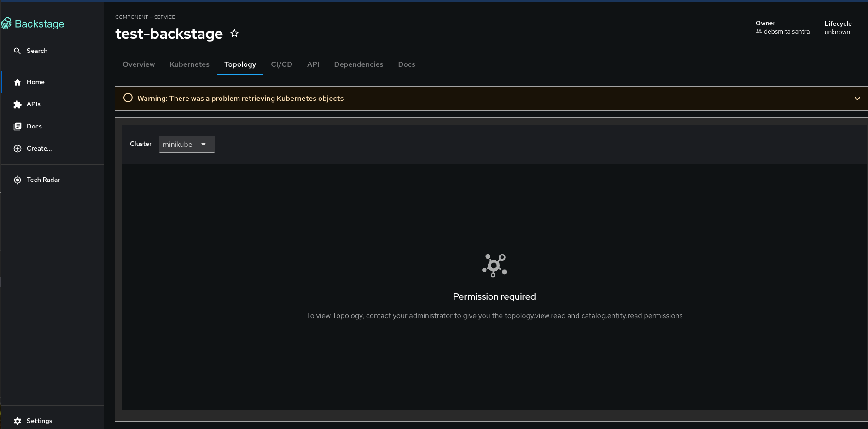This screenshot has height=429, width=868.
Task: Open Settings in the sidebar
Action: coord(52,421)
